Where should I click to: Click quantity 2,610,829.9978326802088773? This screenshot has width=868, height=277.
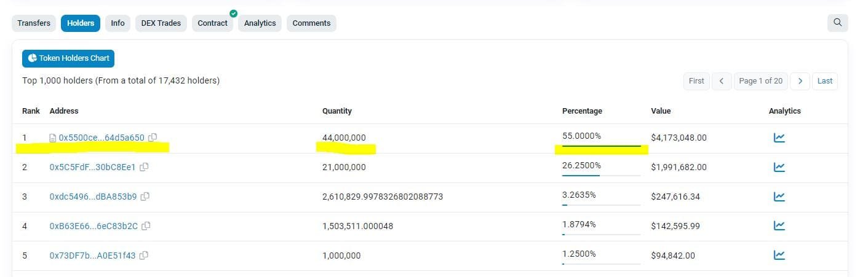click(383, 197)
